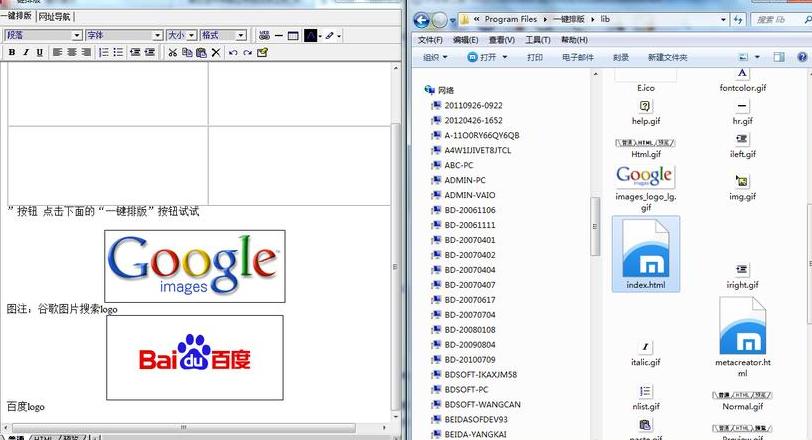Click the outdent icon

click(135, 52)
